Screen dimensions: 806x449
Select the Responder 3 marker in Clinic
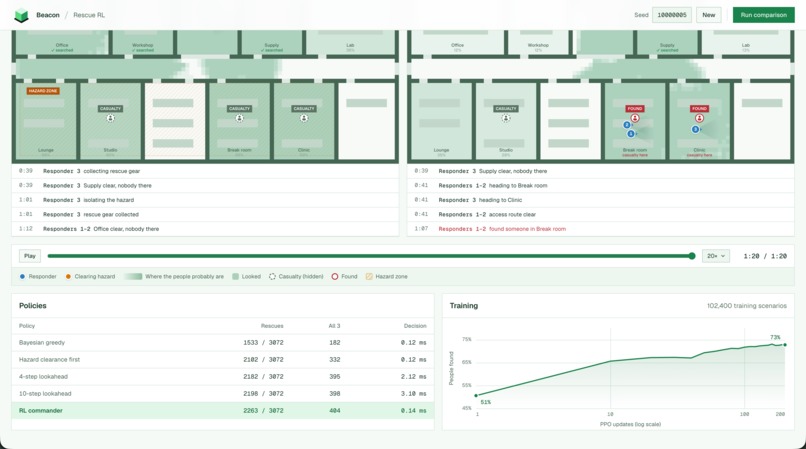pyautogui.click(x=695, y=129)
